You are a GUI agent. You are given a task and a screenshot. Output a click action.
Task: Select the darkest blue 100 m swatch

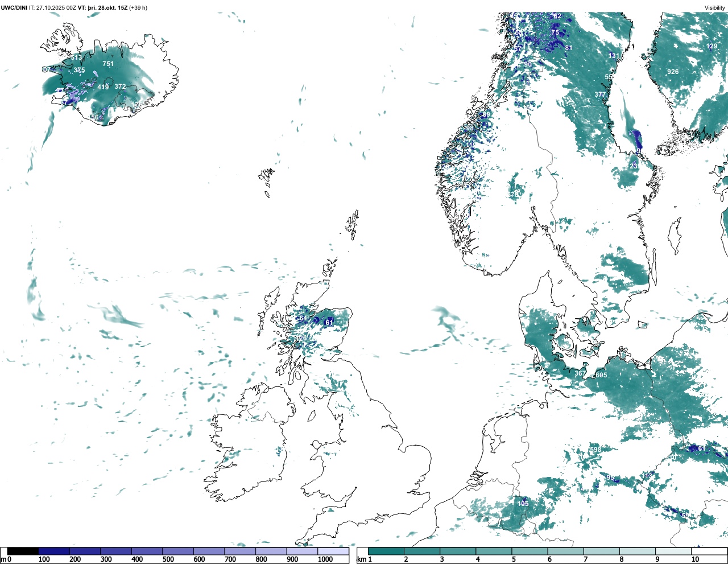tap(54, 551)
